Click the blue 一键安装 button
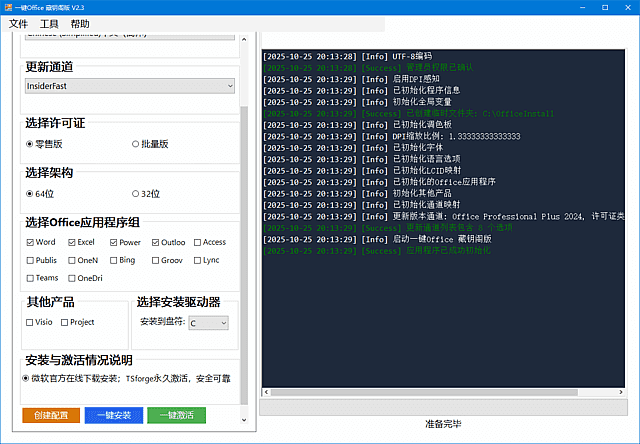Viewport: 640px width, 444px height. click(x=113, y=415)
